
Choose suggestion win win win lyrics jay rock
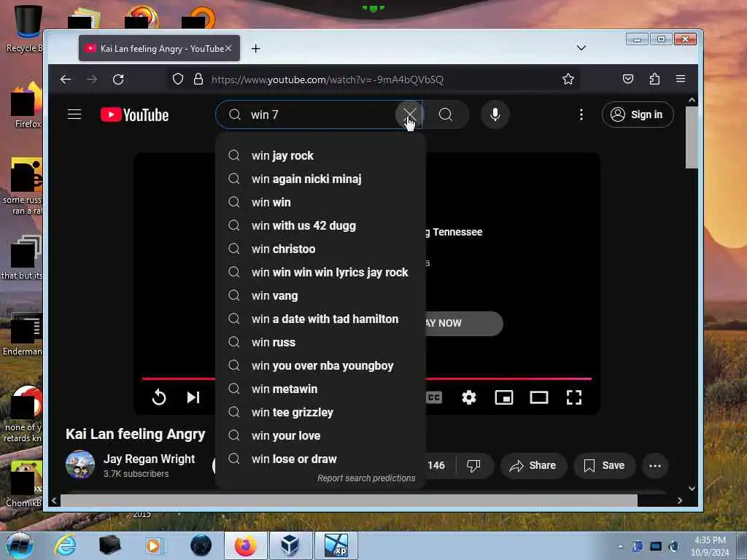[x=320, y=272]
